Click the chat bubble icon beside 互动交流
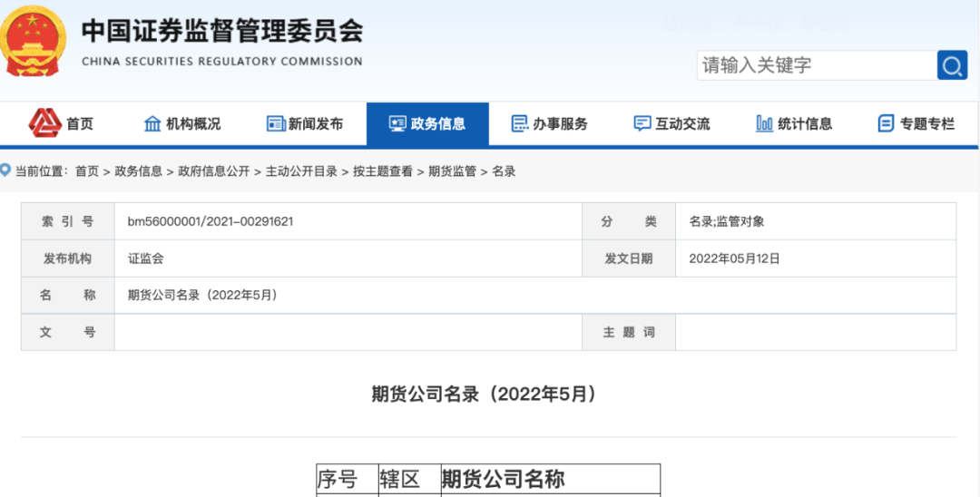This screenshot has height=497, width=980. click(642, 123)
